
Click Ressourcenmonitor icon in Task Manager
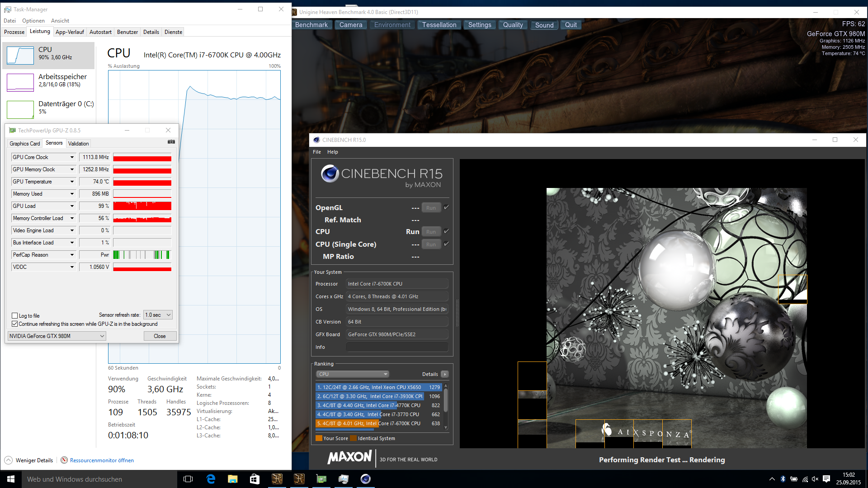tap(64, 460)
